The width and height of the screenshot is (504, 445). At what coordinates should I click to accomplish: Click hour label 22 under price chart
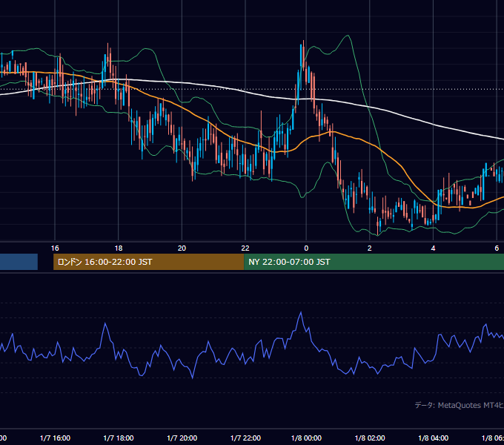(x=245, y=248)
